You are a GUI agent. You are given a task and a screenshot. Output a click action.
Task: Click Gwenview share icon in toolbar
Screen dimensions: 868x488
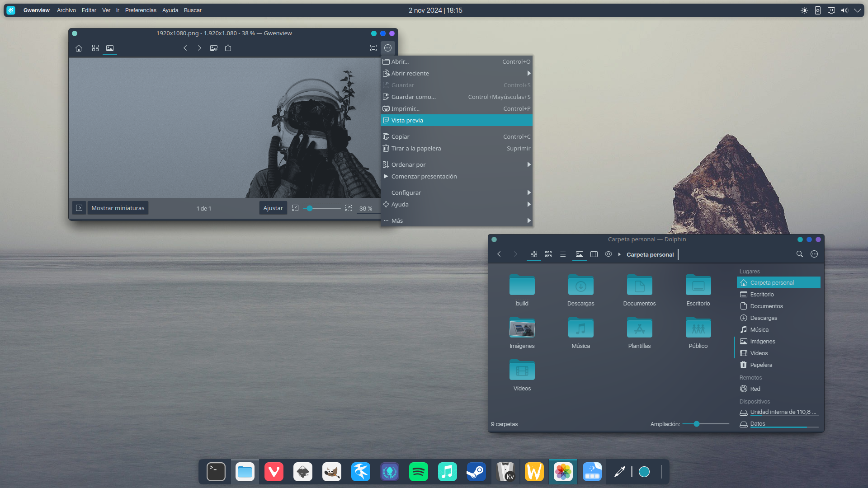[228, 48]
